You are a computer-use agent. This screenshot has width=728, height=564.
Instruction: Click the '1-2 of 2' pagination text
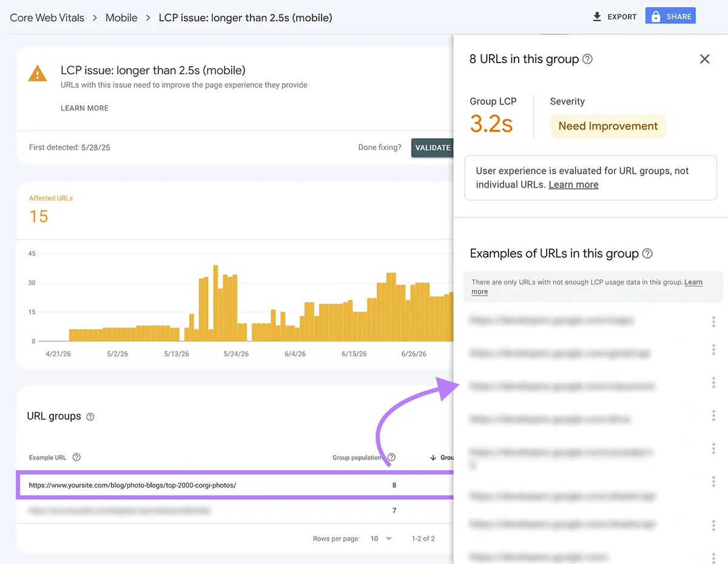[423, 539]
